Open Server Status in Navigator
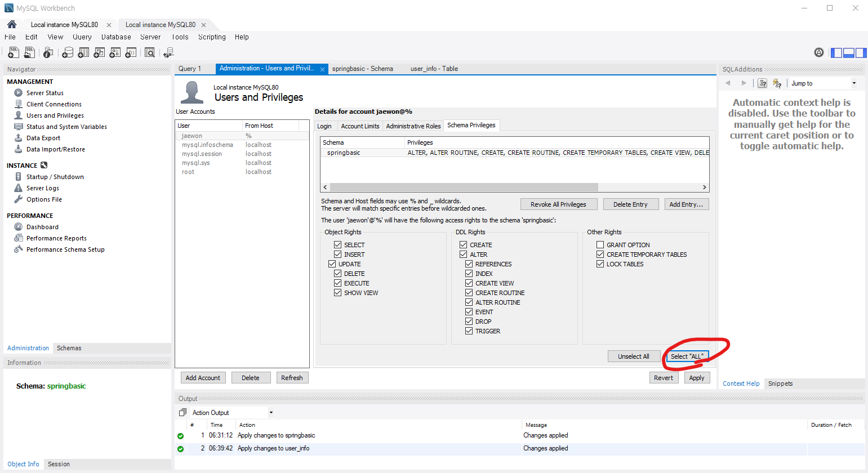This screenshot has width=868, height=473. (x=45, y=93)
